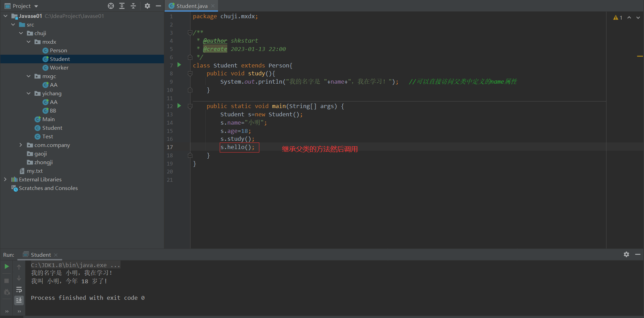The width and height of the screenshot is (644, 318).
Task: Move up the stack trace in console
Action: click(x=19, y=267)
